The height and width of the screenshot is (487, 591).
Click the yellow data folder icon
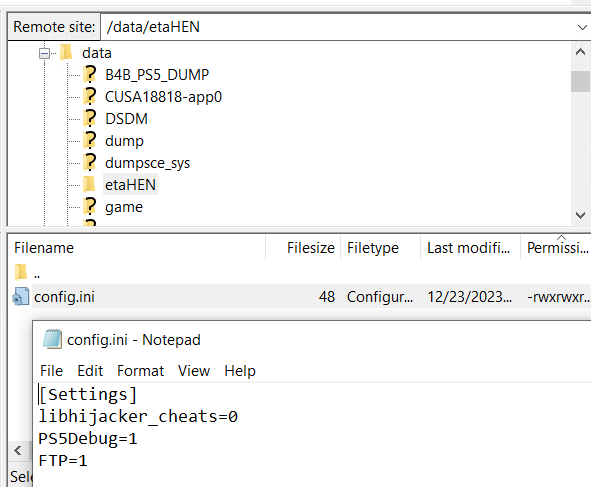66,52
